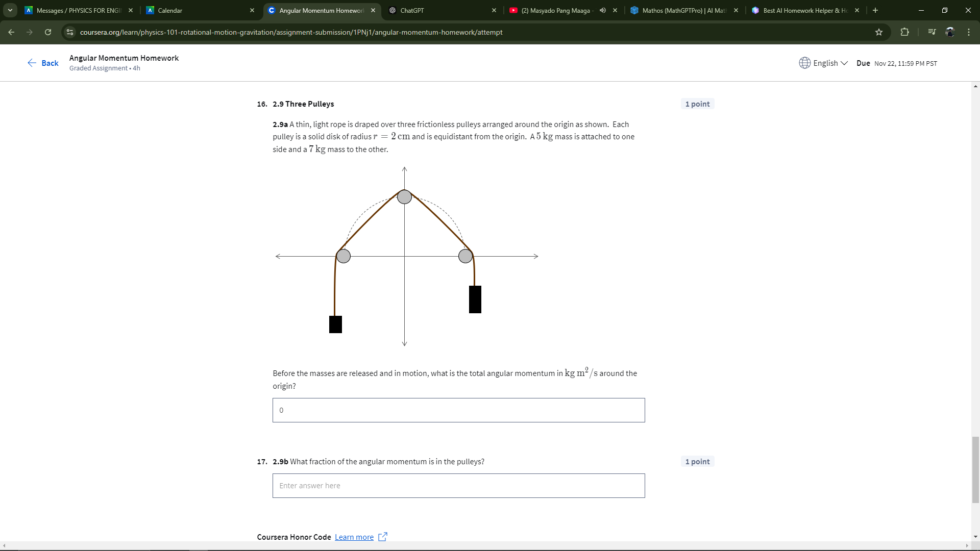980x551 pixels.
Task: Click the horizontal scrollbar left arrow
Action: pos(4,546)
